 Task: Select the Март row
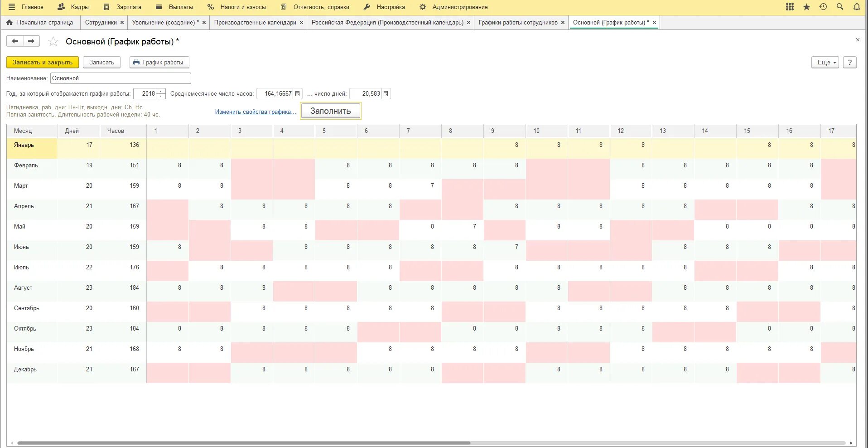point(431,189)
